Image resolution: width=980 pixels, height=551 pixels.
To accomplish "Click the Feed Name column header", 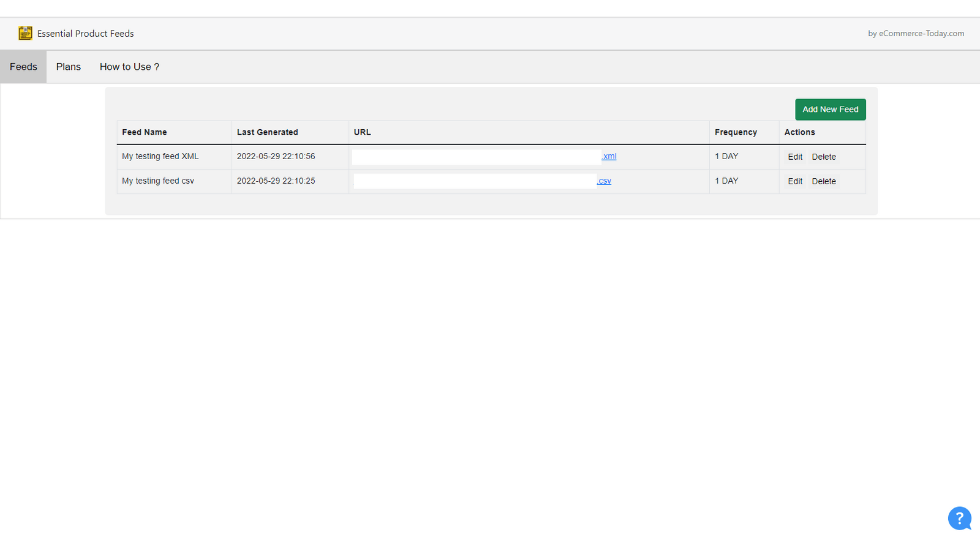I will (x=144, y=132).
